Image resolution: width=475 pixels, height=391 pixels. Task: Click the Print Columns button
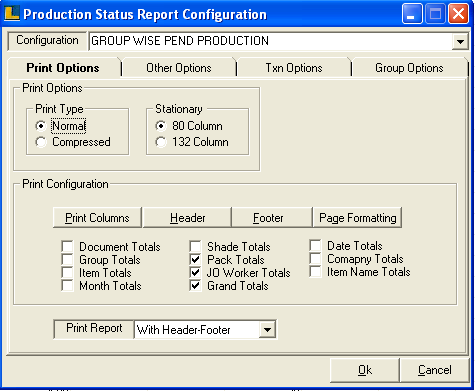tap(97, 218)
